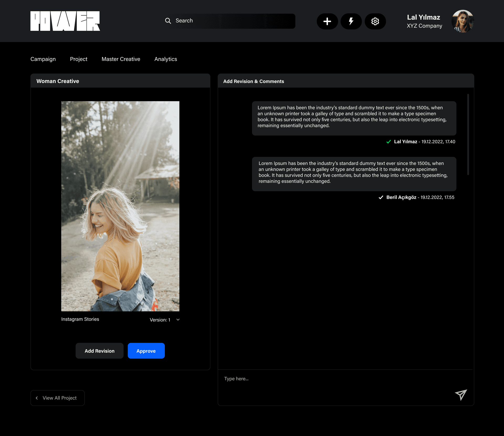
Task: Open the lightning bolt quick actions icon
Action: click(x=351, y=21)
